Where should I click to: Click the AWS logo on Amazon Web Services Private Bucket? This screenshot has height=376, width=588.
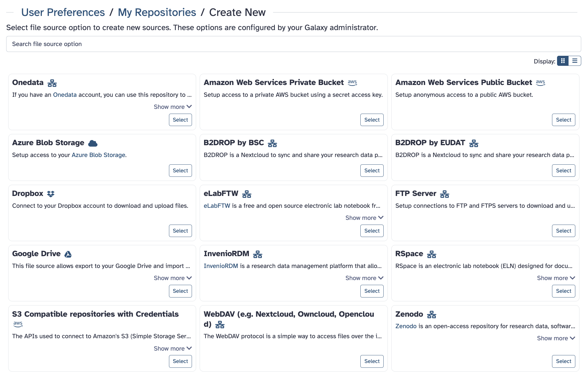pyautogui.click(x=353, y=83)
